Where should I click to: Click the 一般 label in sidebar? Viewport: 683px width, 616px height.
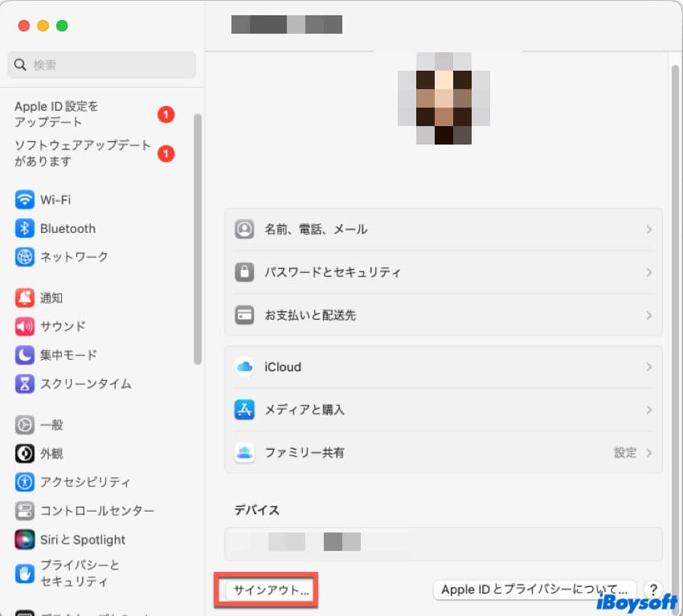(51, 425)
